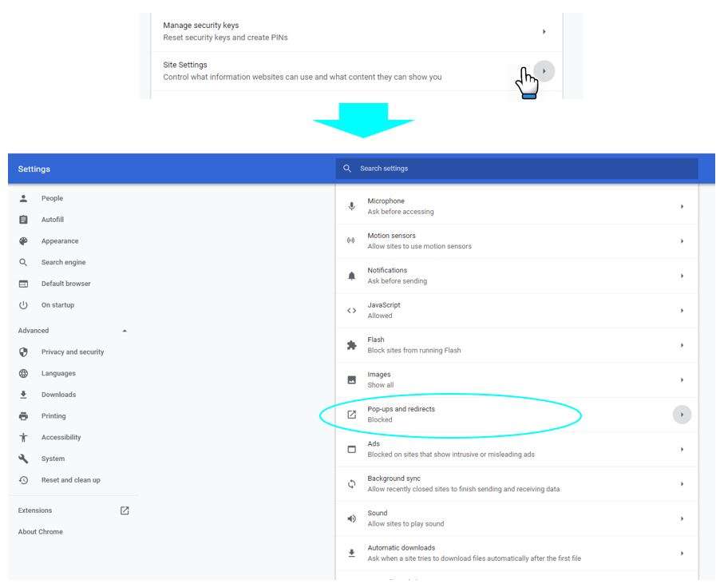Select the Flash puzzle piece icon
Viewport: 728px width, 588px height.
[x=352, y=345]
